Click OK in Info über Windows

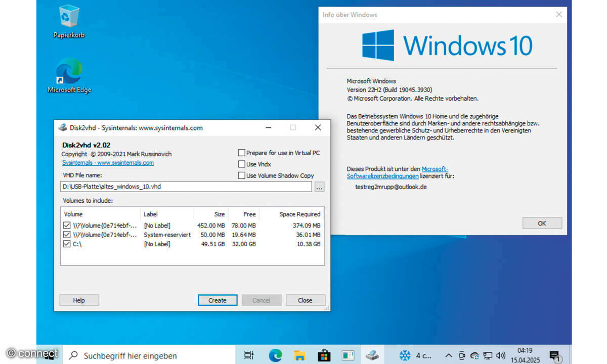[x=542, y=223]
